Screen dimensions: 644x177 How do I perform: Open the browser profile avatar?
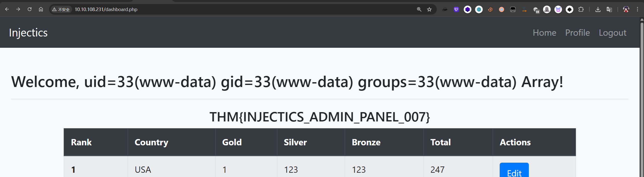626,10
